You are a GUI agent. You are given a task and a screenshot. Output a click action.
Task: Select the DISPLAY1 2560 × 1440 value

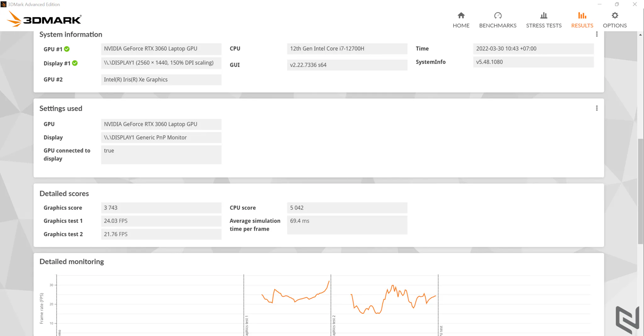(161, 63)
